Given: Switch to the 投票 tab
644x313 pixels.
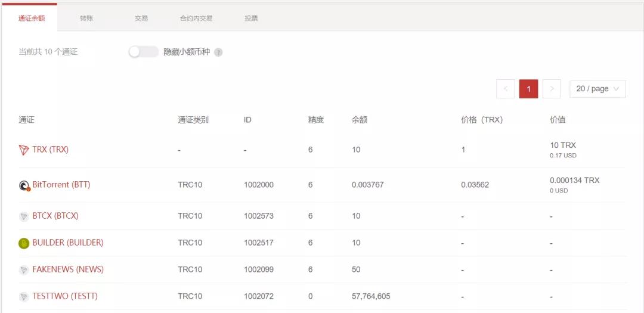Looking at the screenshot, I should [251, 18].
